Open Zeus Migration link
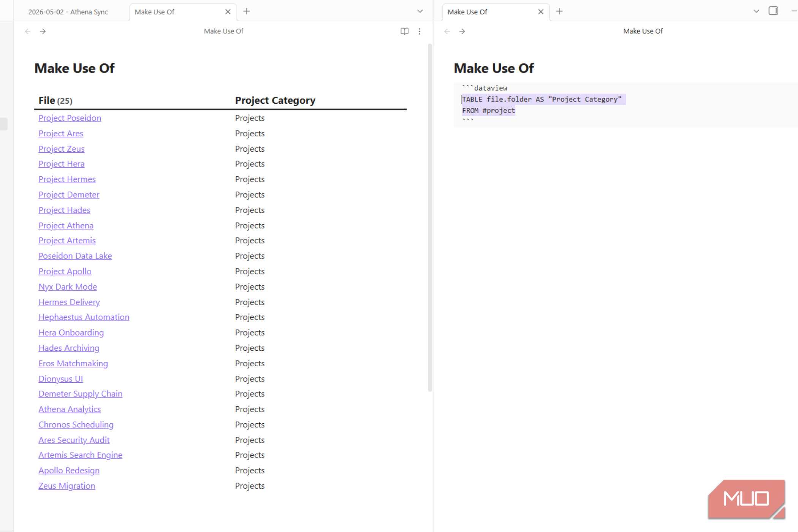798x532 pixels. 66,486
